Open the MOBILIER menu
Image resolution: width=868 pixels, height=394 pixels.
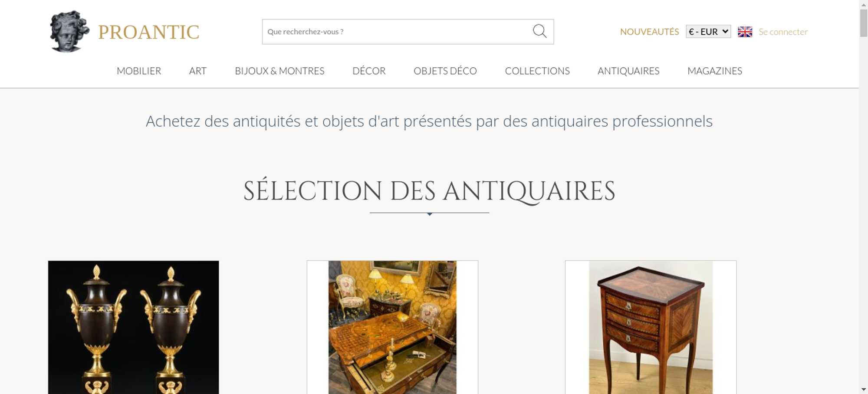[139, 71]
